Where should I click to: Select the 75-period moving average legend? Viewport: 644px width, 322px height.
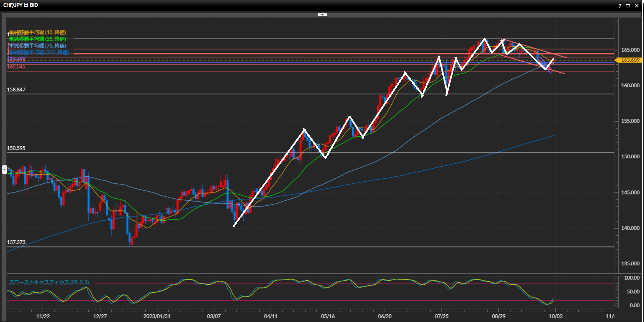(x=37, y=46)
